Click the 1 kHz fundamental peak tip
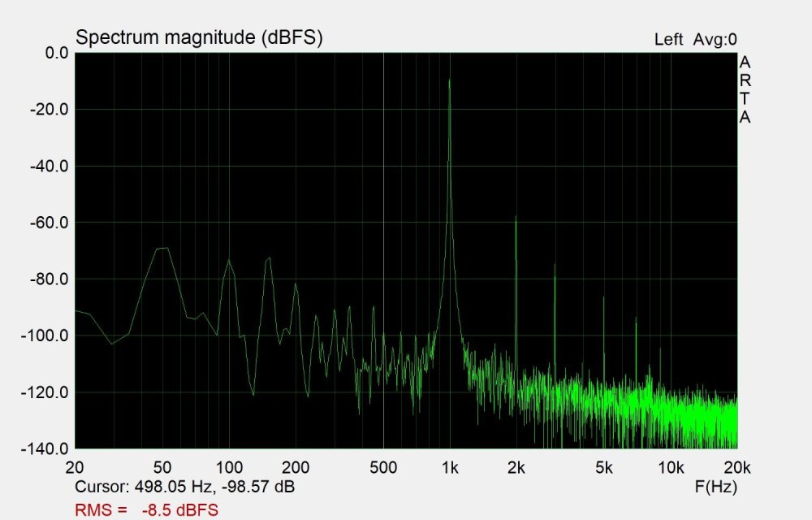Screen dimensions: 812x520 [449, 80]
